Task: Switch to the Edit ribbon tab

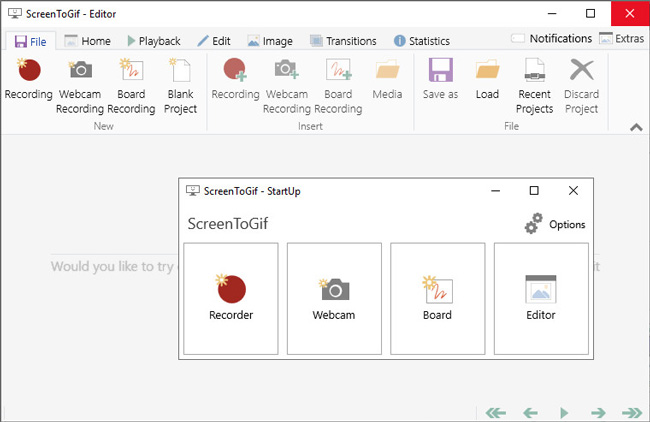Action: point(214,41)
